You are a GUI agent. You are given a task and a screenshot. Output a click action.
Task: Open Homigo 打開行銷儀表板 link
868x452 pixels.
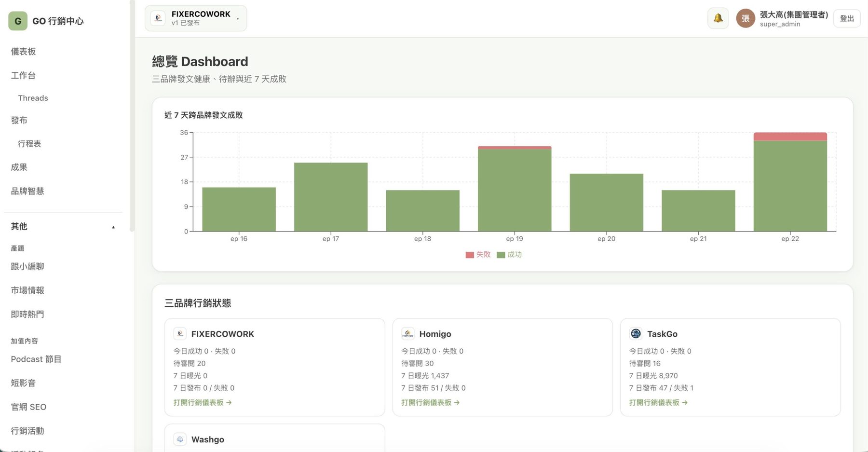point(431,402)
